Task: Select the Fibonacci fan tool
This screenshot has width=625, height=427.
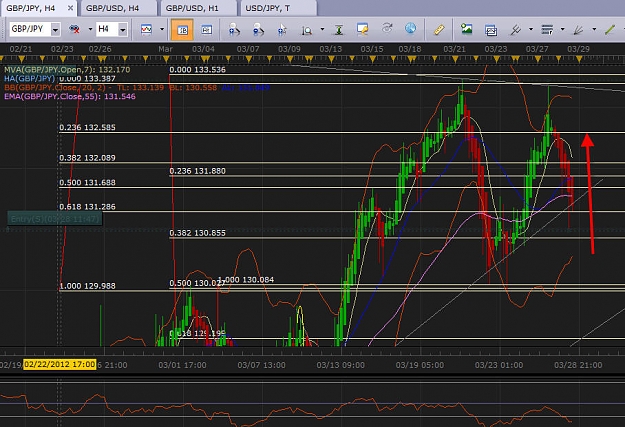Action: tap(578, 30)
